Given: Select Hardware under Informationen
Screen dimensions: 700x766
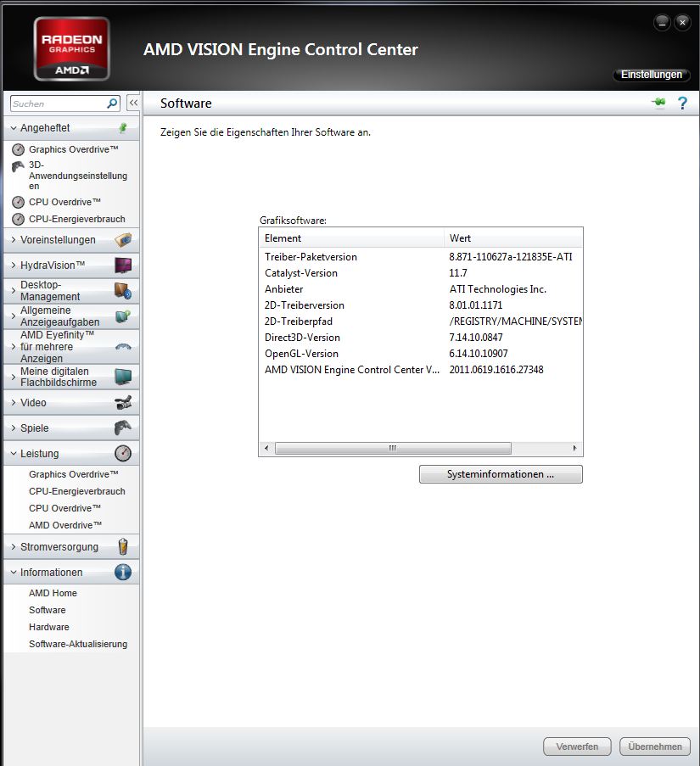Looking at the screenshot, I should [x=49, y=627].
